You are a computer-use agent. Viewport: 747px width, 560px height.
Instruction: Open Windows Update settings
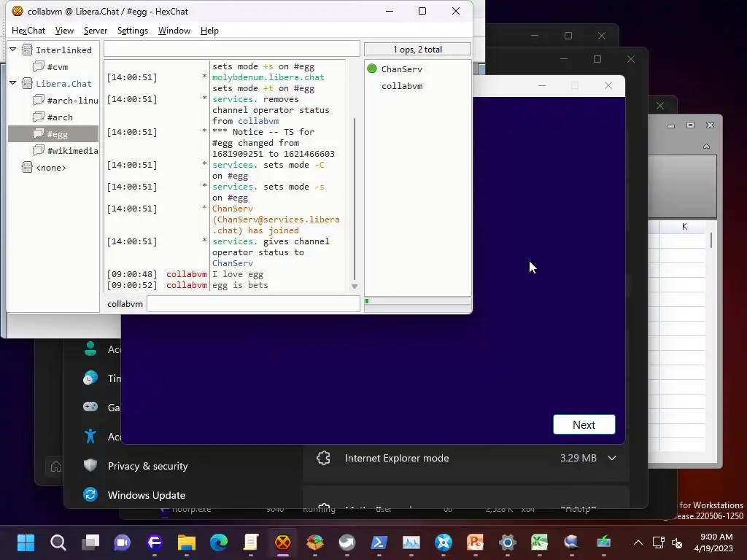pos(146,495)
